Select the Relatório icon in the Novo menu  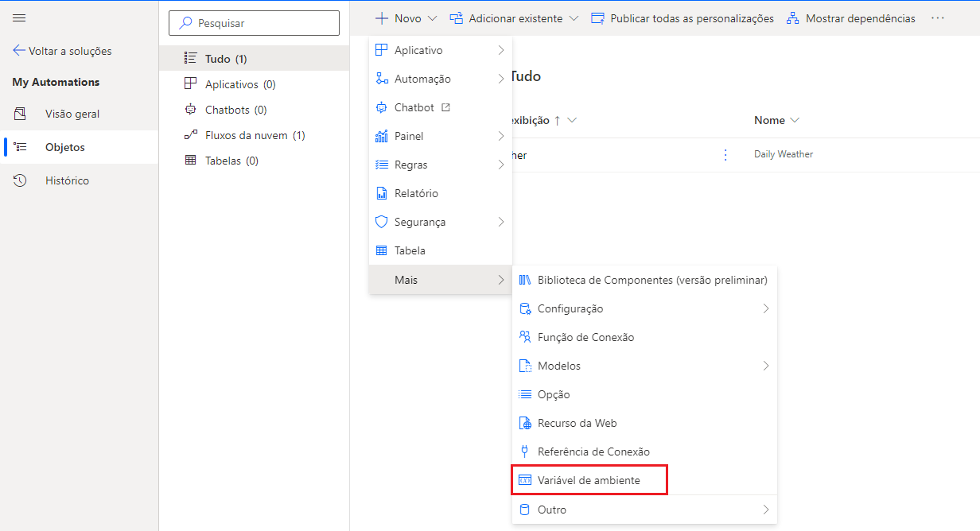382,192
